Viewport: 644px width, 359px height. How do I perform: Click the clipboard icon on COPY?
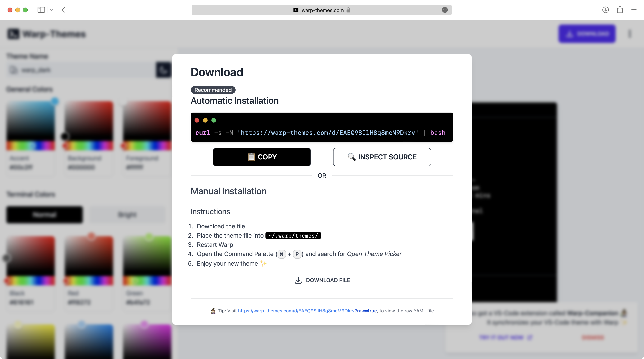pos(251,157)
